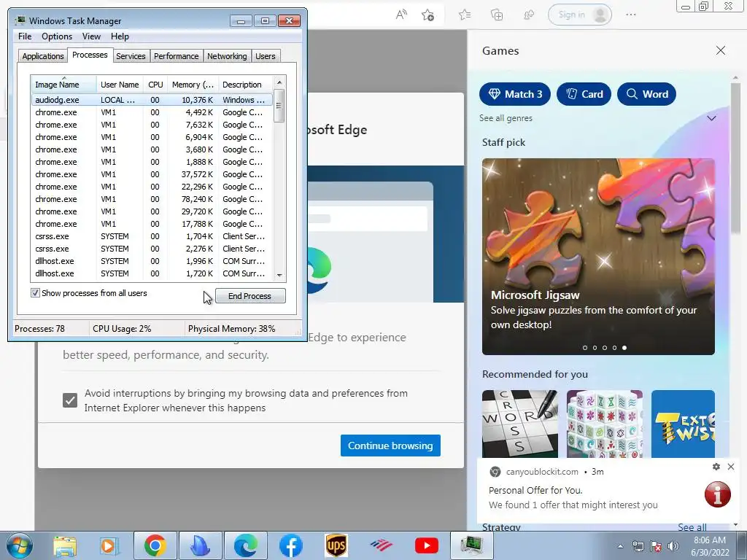Uncheck Avoid interruptions checkbox in Edge
This screenshot has width=747, height=560.
point(70,400)
